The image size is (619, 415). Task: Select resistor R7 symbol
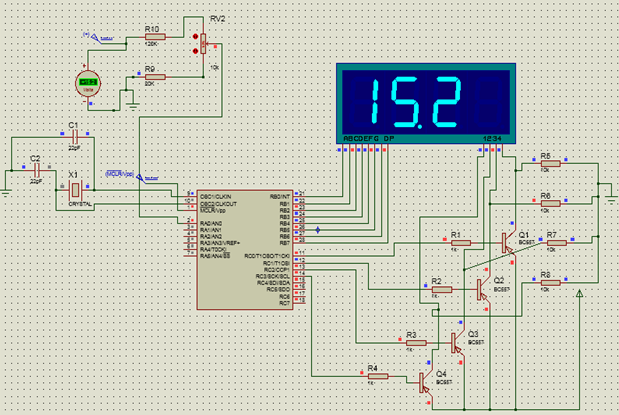(x=557, y=243)
